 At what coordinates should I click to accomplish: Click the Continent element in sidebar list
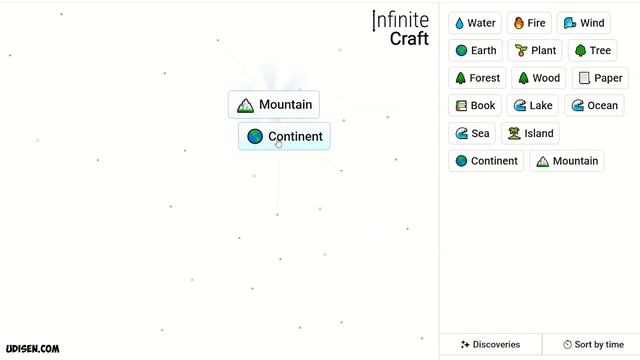tap(486, 161)
